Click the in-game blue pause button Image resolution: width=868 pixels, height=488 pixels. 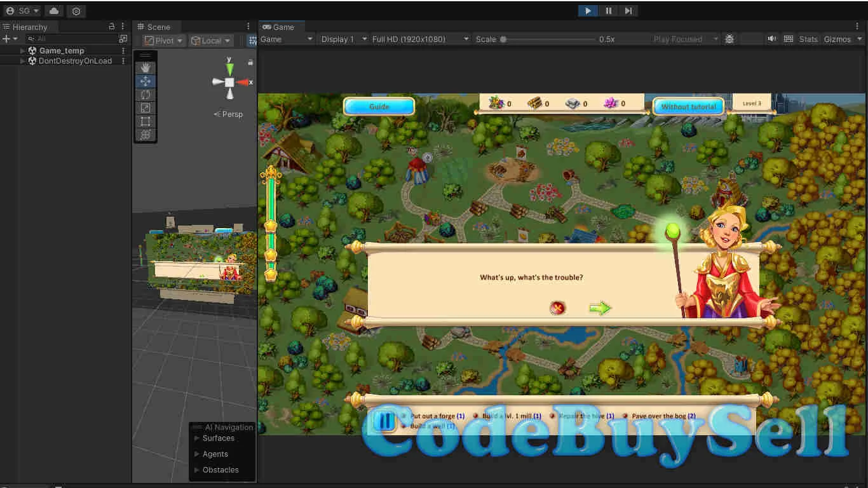(x=384, y=421)
